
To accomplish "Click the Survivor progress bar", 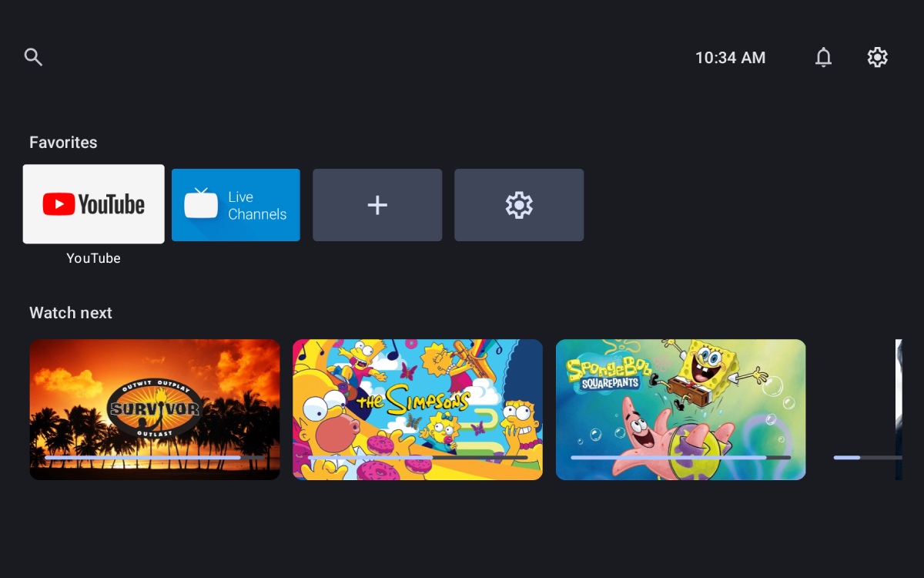I will tap(154, 457).
